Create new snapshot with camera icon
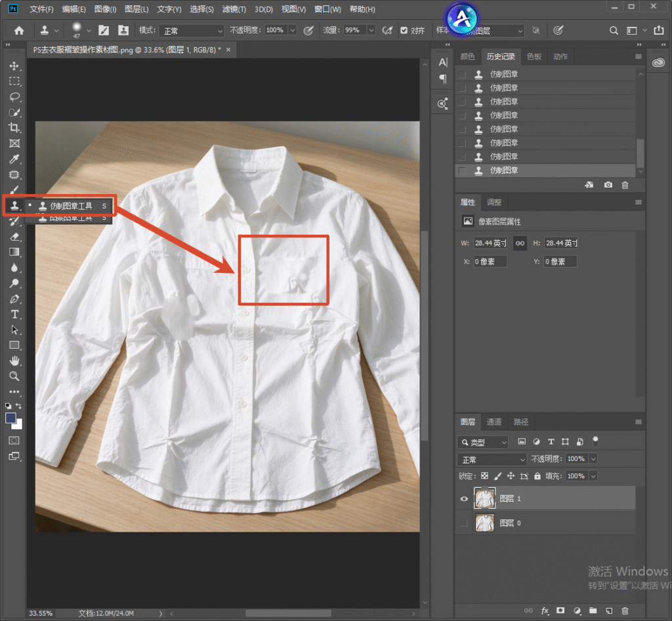The image size is (672, 621). point(608,185)
